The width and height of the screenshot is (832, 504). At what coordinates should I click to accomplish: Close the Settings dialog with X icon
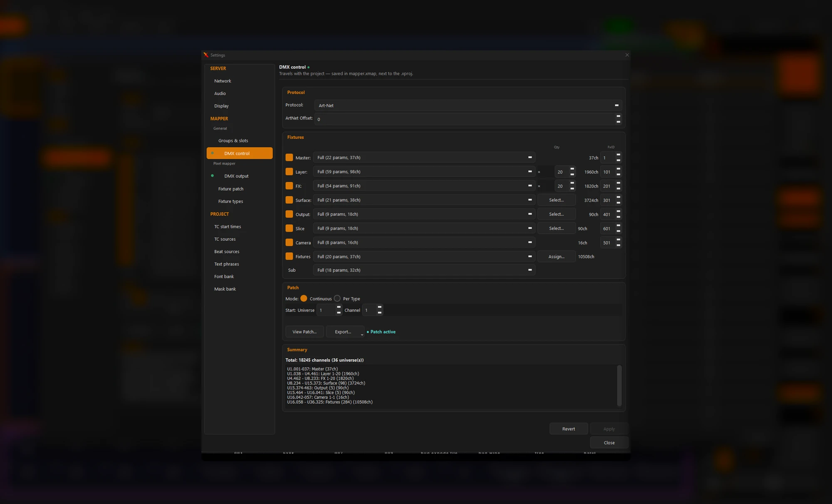(627, 55)
